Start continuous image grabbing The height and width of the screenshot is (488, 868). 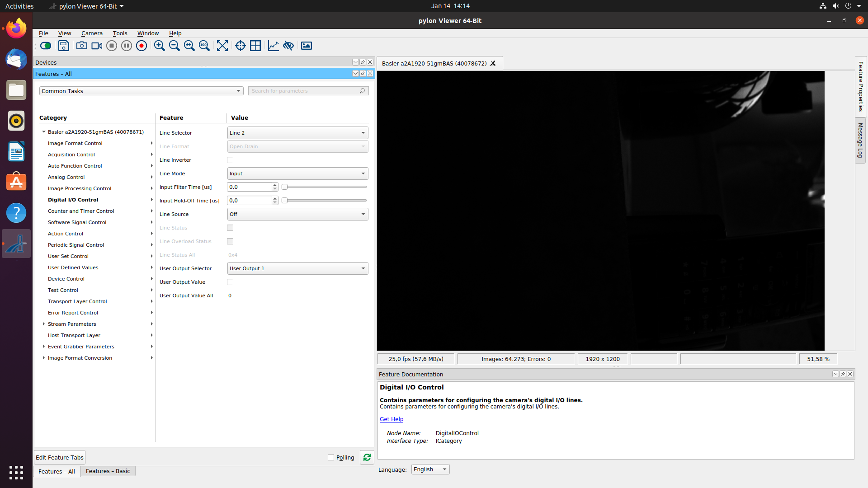click(45, 46)
